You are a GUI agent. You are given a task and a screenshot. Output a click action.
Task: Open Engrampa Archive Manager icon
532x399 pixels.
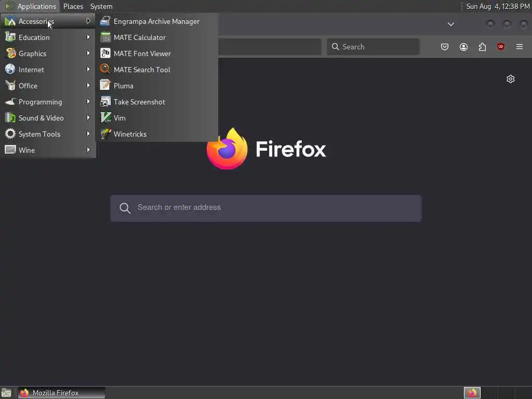click(105, 21)
